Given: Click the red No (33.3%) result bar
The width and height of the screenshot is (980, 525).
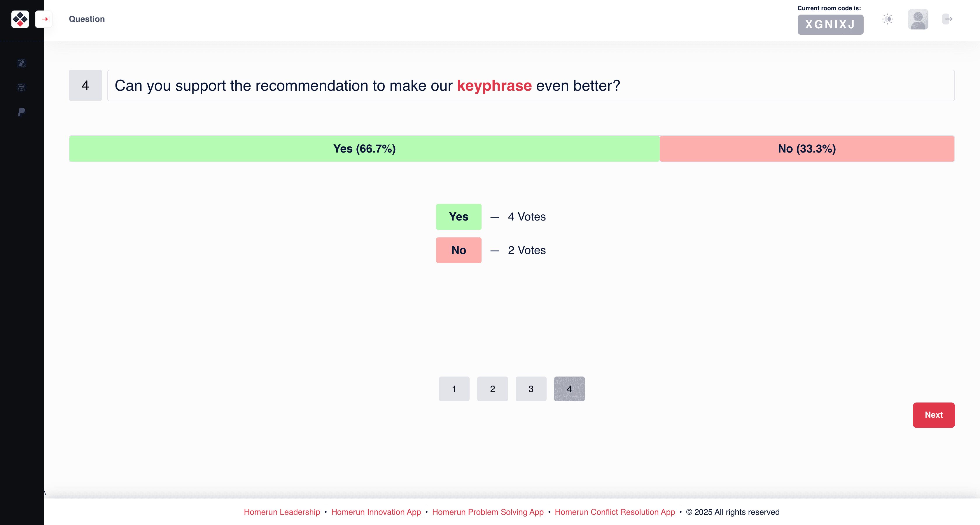Looking at the screenshot, I should [x=806, y=149].
